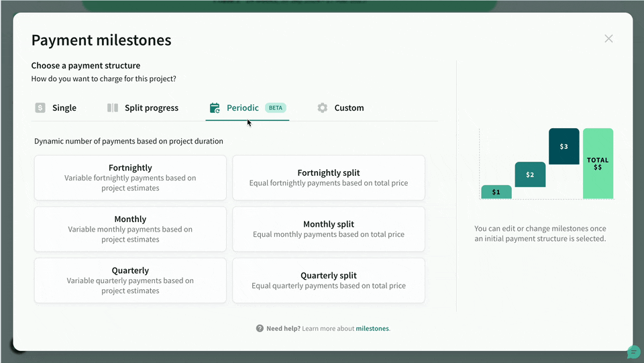Screen dimensions: 644x363
Task: Click the $1 bar in the chart
Action: (x=496, y=192)
